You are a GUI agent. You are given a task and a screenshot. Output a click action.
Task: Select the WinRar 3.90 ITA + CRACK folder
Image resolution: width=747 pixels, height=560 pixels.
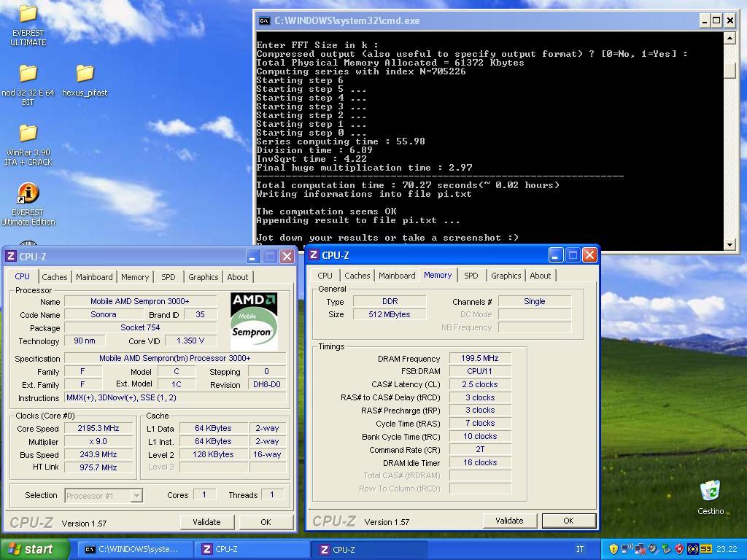28,133
